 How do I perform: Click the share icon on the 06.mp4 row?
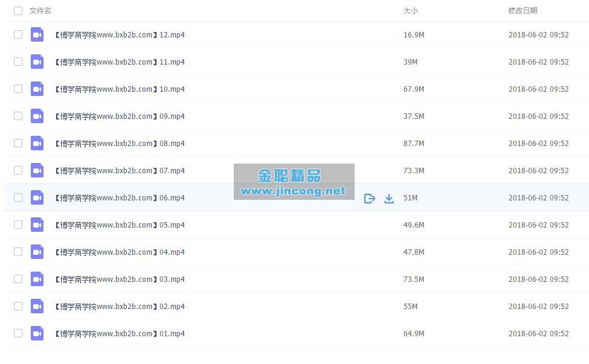(x=370, y=198)
